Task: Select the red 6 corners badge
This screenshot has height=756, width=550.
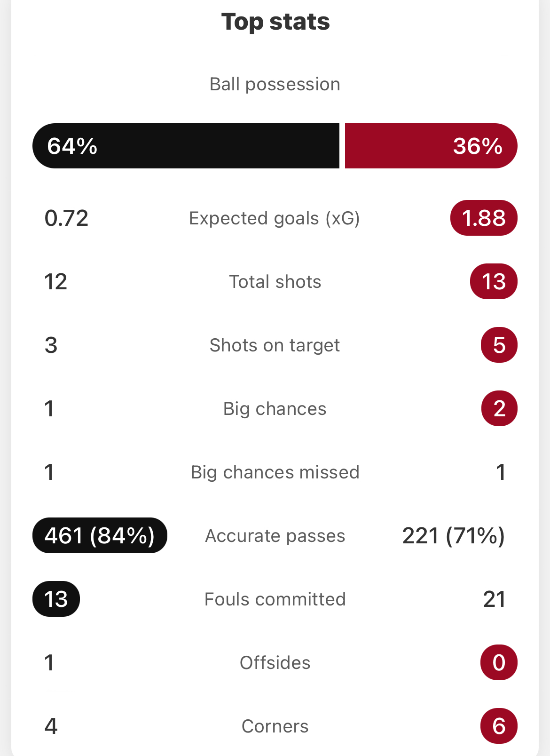Action: (x=499, y=726)
